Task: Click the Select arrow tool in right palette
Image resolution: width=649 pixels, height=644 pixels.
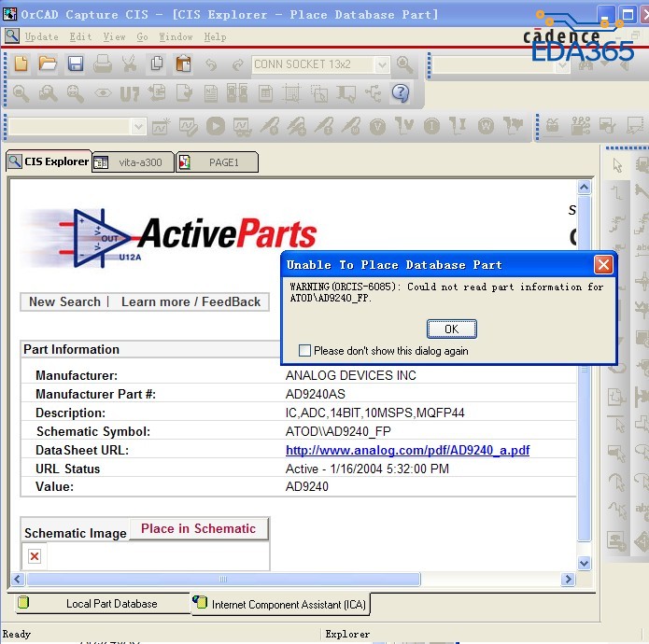Action: click(617, 165)
